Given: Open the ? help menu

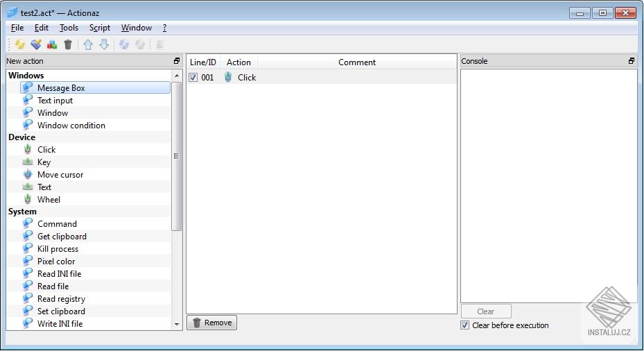Looking at the screenshot, I should point(164,28).
